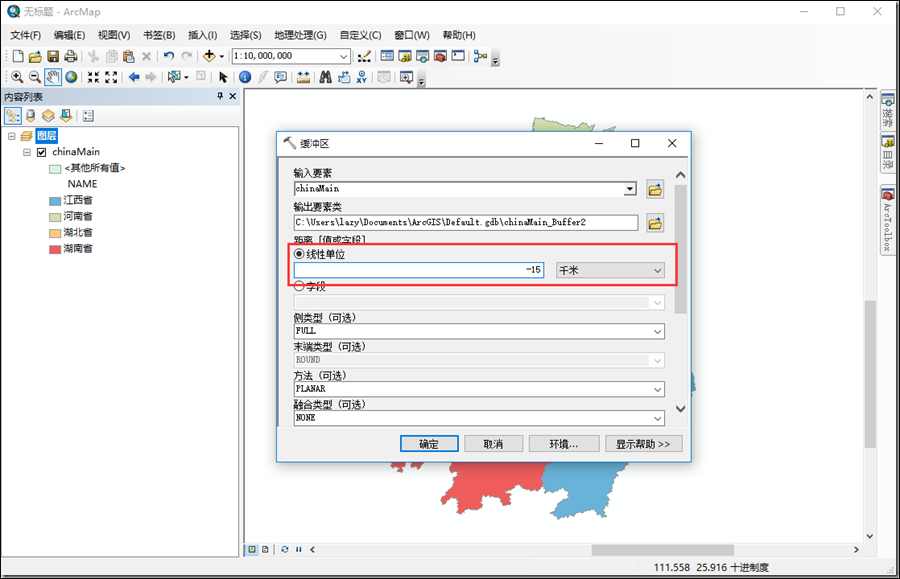Switch contents list to source view icon
This screenshot has width=900, height=579.
click(30, 115)
